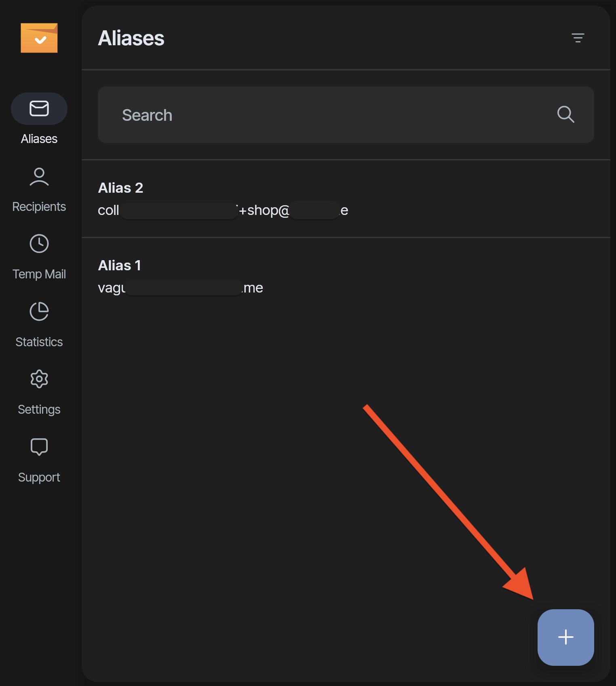Screen dimensions: 616x686
Task: Select the Alias 2 email address with +shop@
Action: [223, 210]
